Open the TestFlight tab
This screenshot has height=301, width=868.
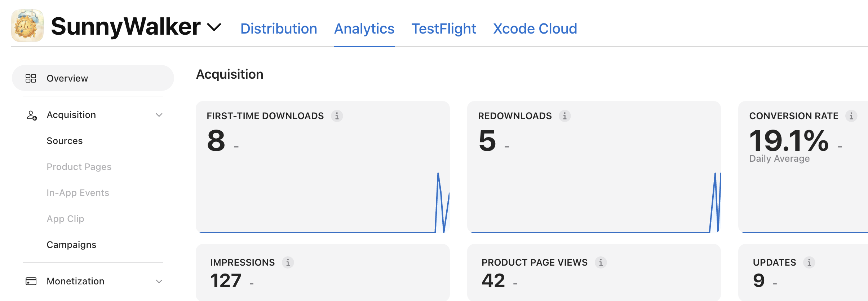[x=444, y=29]
